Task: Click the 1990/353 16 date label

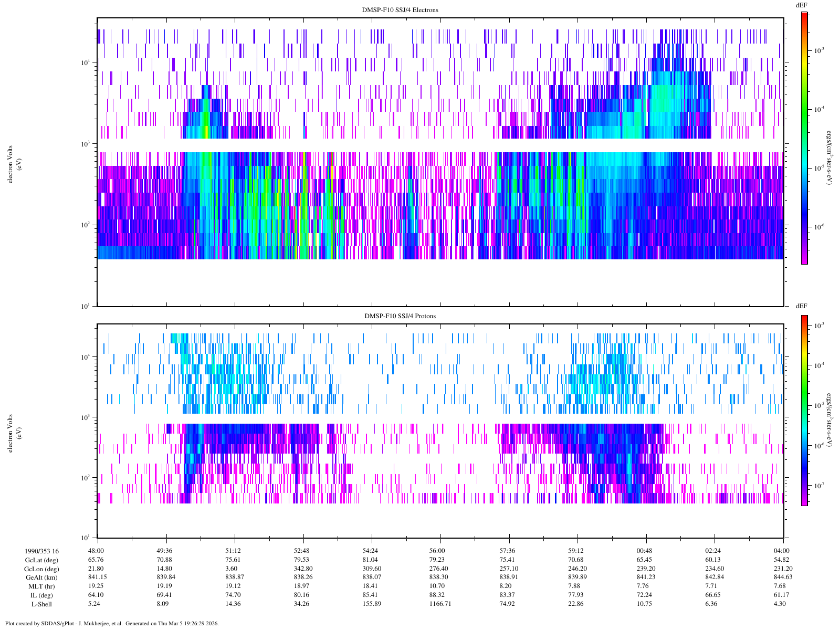Action: [41, 551]
